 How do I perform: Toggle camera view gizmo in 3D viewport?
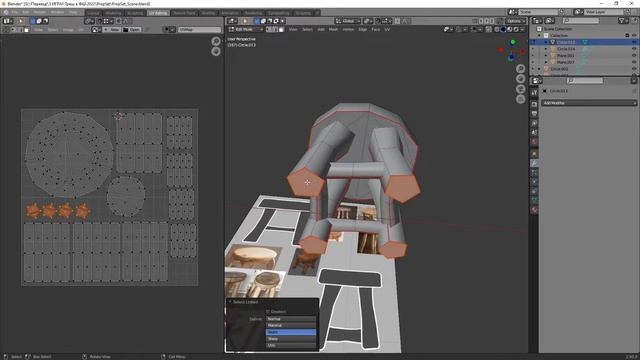[x=520, y=89]
